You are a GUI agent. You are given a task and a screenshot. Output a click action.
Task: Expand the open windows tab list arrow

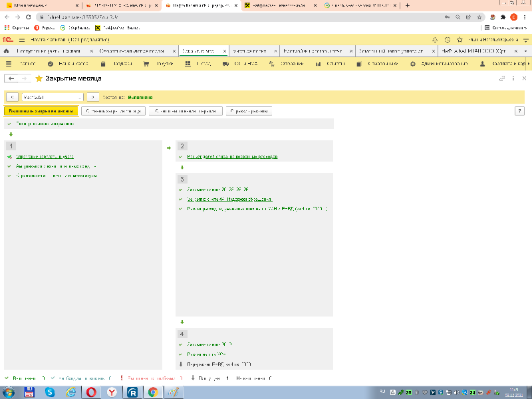point(526,51)
